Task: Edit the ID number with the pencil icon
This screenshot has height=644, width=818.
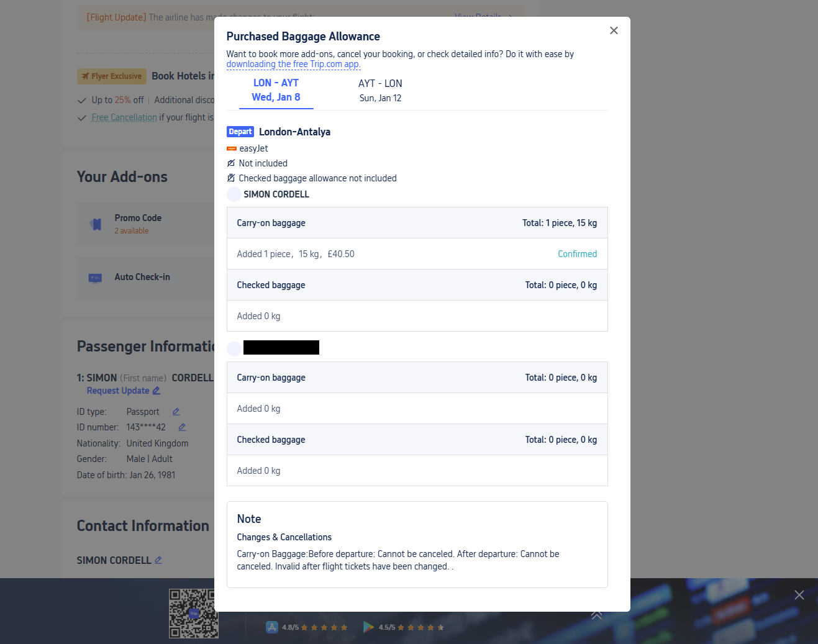Action: coord(182,427)
